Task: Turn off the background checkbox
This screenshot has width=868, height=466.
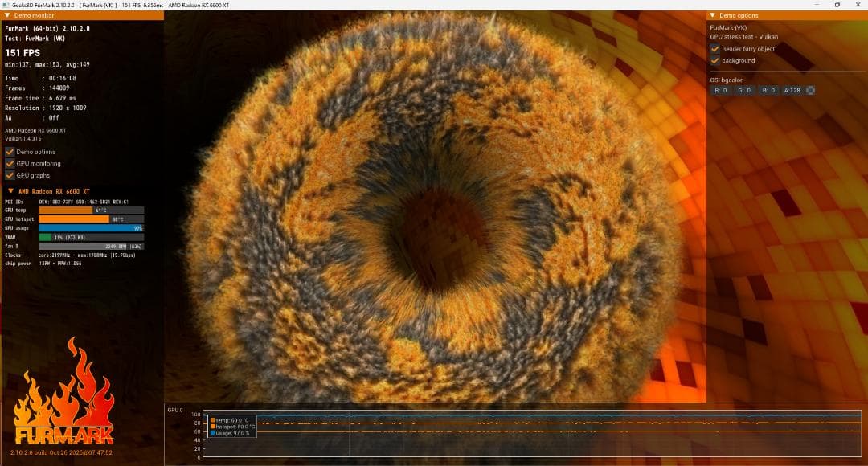Action: (715, 60)
